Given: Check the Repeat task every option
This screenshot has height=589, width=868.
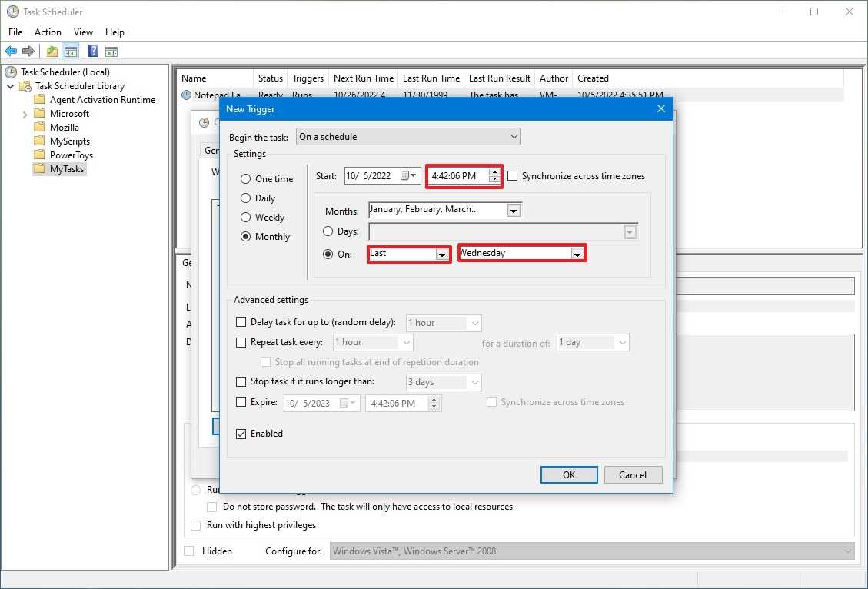Looking at the screenshot, I should coord(241,342).
